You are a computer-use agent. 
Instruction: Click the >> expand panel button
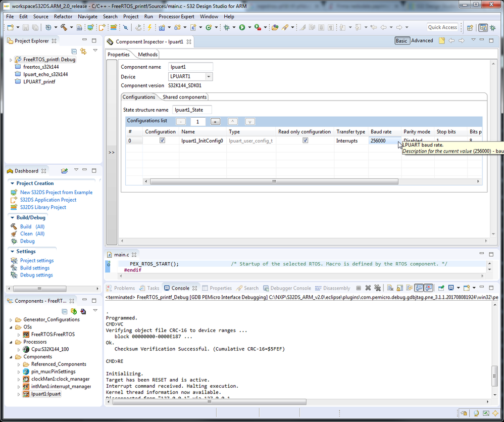tap(111, 152)
